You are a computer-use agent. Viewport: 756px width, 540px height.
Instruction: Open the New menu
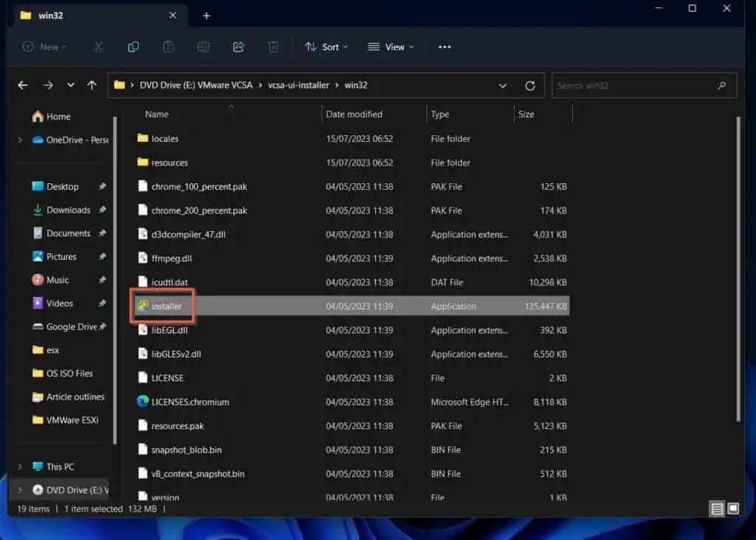tap(44, 47)
